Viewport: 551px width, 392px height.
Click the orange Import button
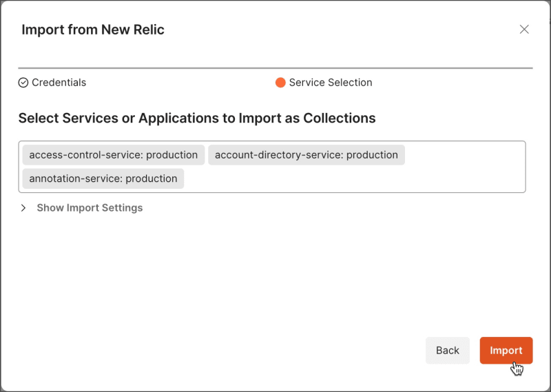coord(506,350)
